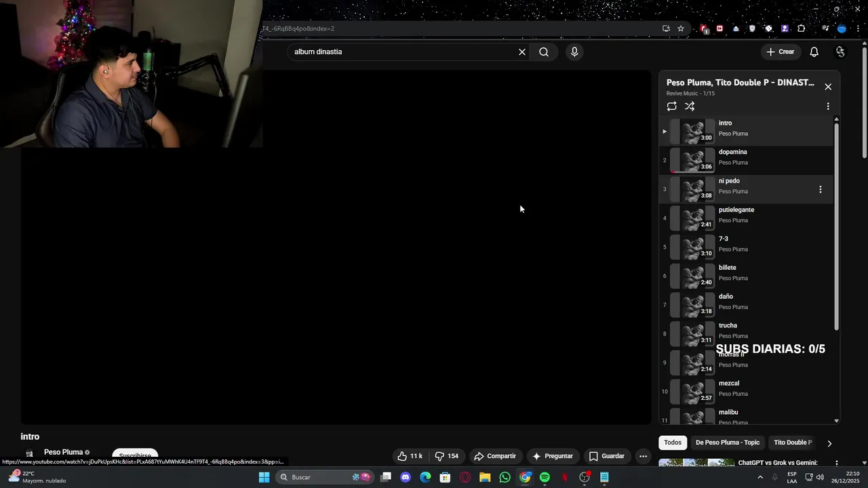This screenshot has width=868, height=488.
Task: Open YouTube notifications bell
Action: click(x=814, y=52)
